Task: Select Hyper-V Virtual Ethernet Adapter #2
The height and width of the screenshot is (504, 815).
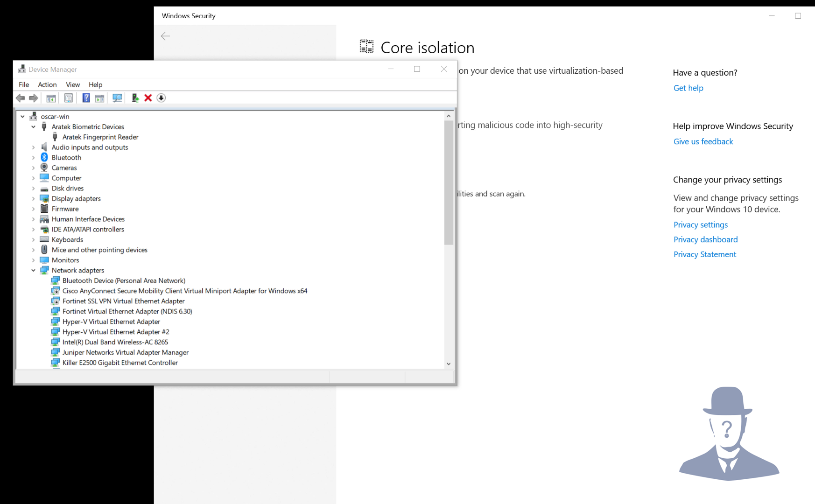Action: pyautogui.click(x=116, y=332)
